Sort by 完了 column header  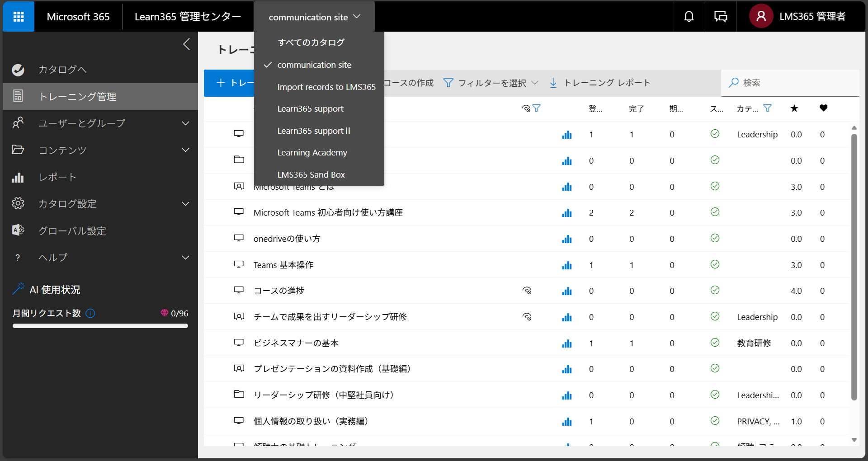(636, 109)
